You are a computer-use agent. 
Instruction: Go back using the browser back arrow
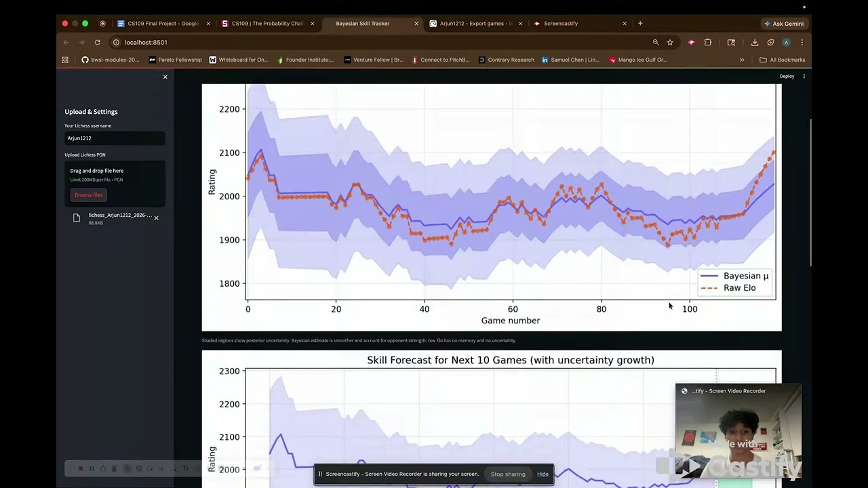66,42
